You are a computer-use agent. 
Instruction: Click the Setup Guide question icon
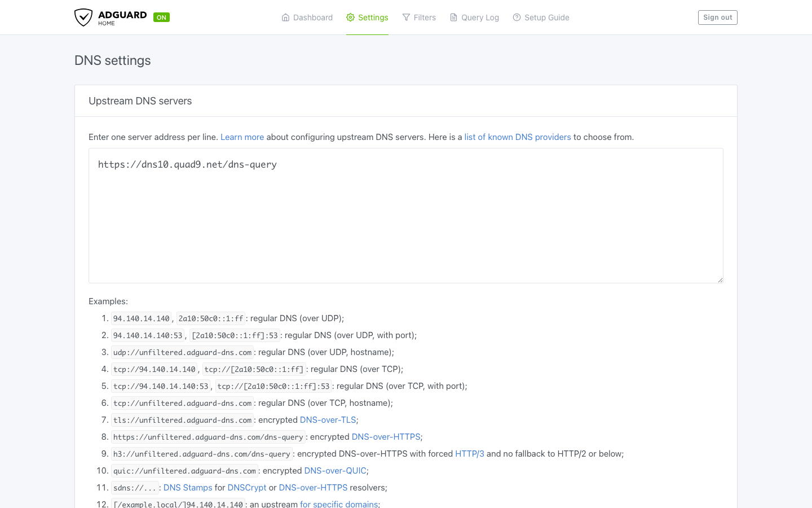(517, 17)
